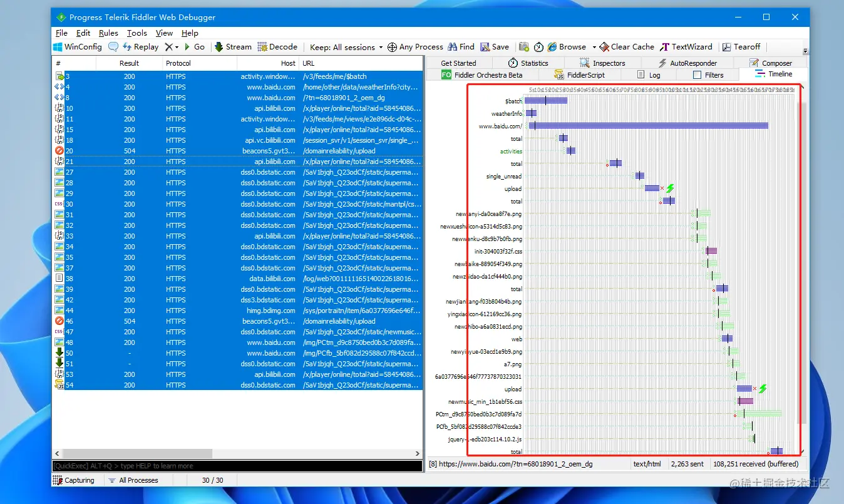This screenshot has width=844, height=504.
Task: Replay selected sessions
Action: [x=141, y=47]
